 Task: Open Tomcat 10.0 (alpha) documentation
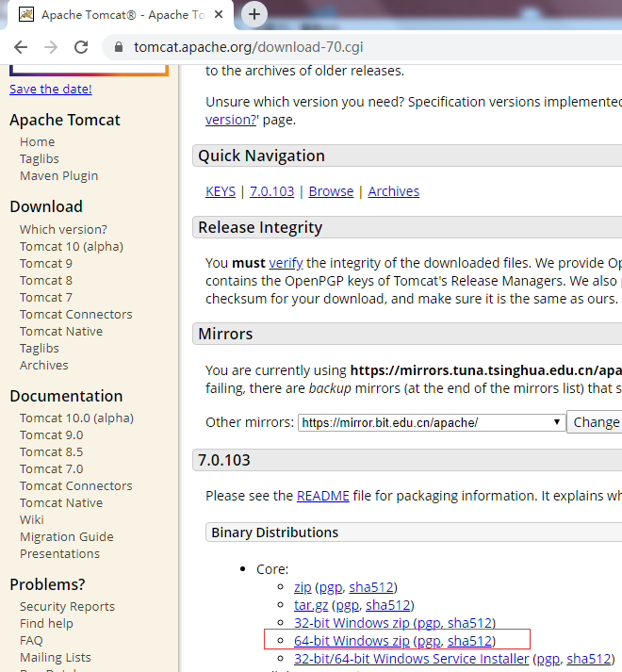76,418
